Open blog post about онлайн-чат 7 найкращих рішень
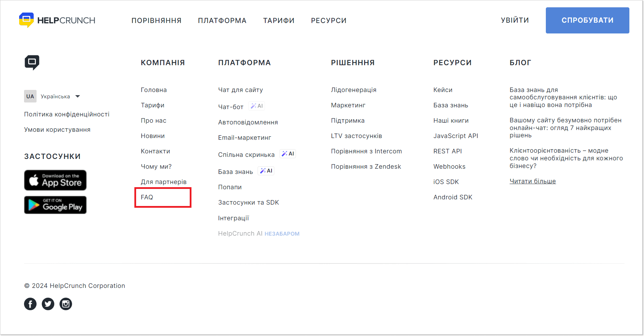Viewport: 644px width, 336px height. point(565,128)
